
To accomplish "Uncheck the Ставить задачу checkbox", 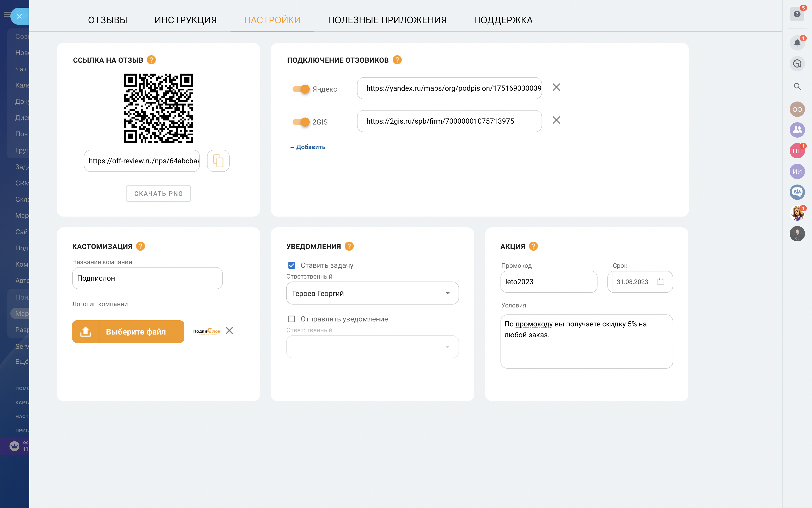I will [292, 266].
